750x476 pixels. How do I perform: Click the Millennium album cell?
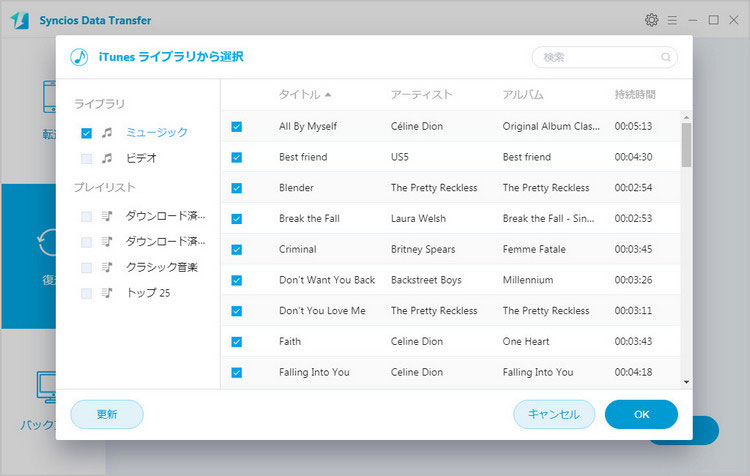tap(528, 280)
